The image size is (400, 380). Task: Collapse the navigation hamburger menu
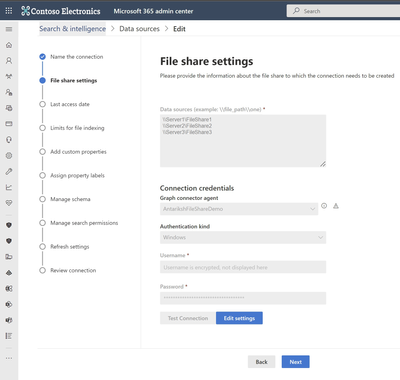(9, 29)
